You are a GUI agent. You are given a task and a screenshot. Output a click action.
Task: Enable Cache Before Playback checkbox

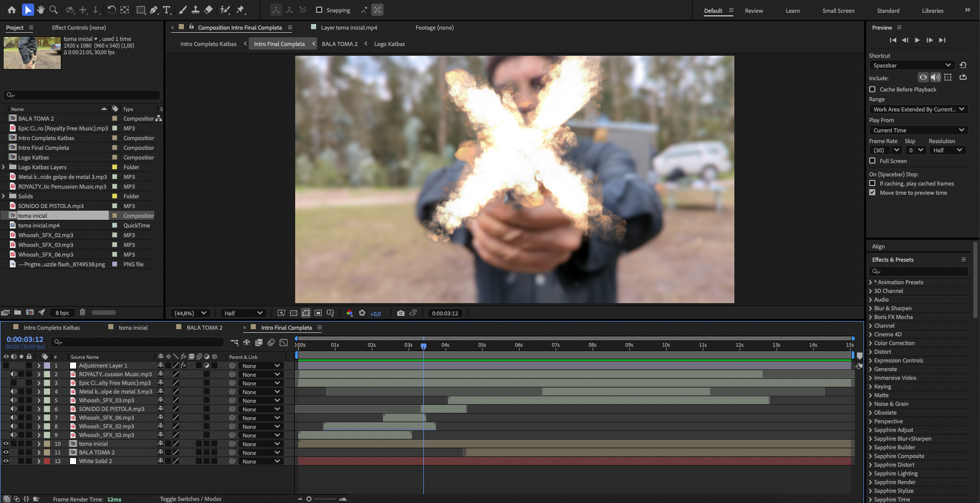tap(872, 89)
